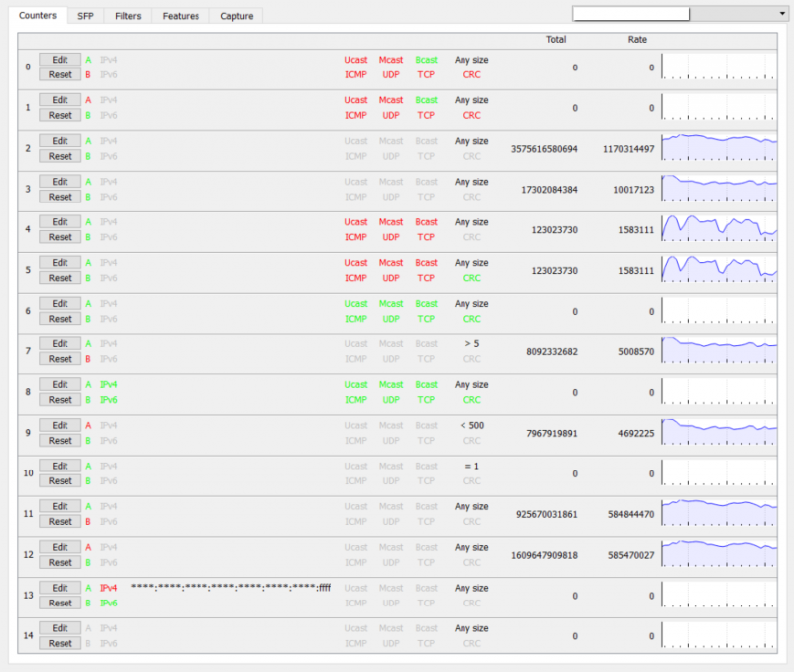This screenshot has height=672, width=794.
Task: Click port B indicator on counter 11
Action: pyautogui.click(x=88, y=521)
